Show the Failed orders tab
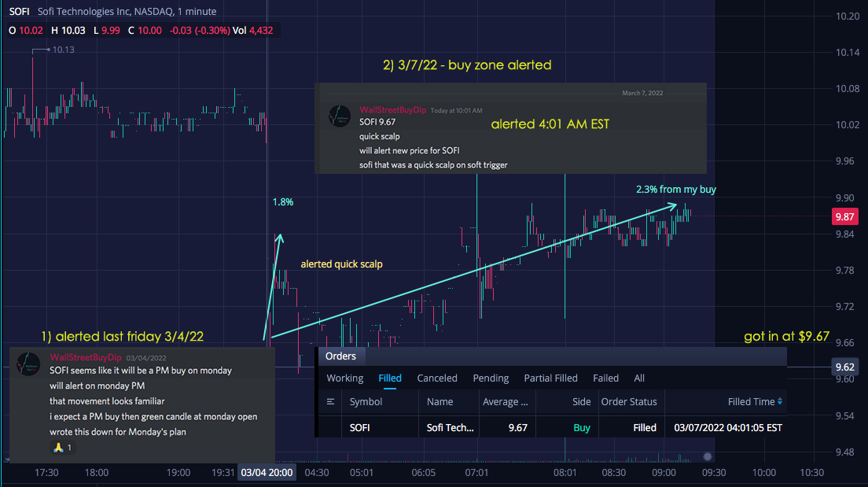Image resolution: width=868 pixels, height=487 pixels. pyautogui.click(x=605, y=378)
